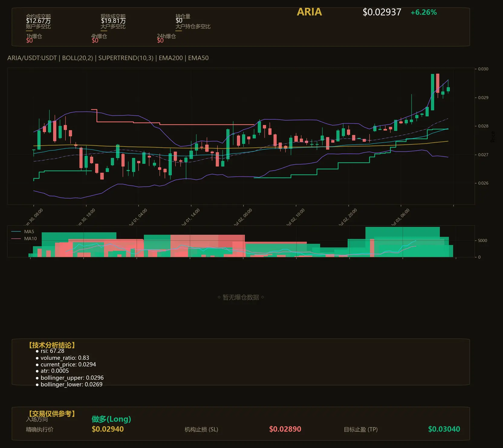
Task: Click the 持仓量 label
Action: coord(183,16)
